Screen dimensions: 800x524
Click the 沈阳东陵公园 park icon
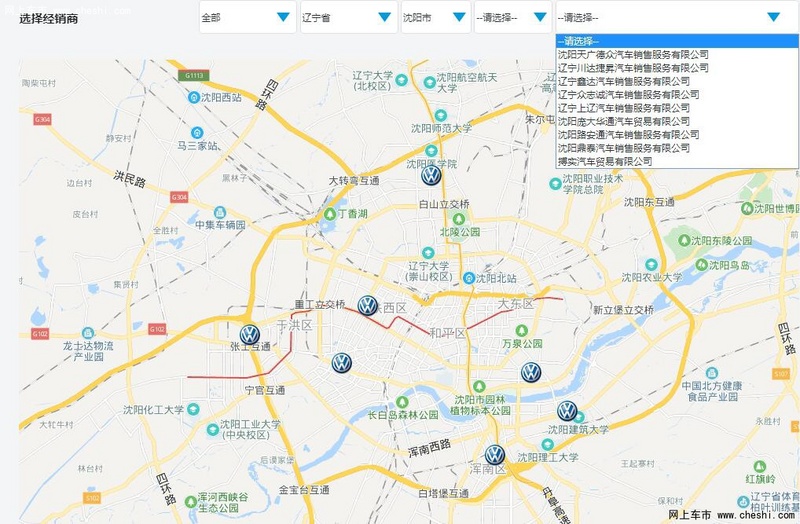click(x=684, y=240)
